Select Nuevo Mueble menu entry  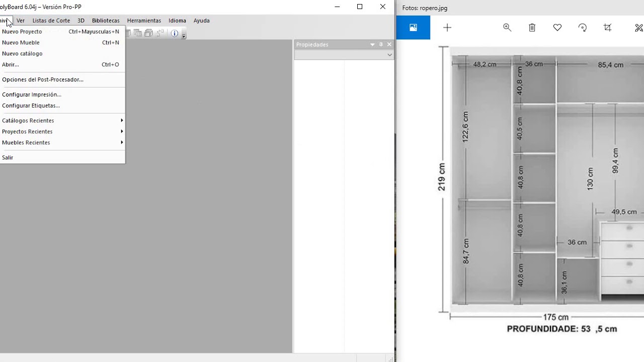tap(62, 43)
